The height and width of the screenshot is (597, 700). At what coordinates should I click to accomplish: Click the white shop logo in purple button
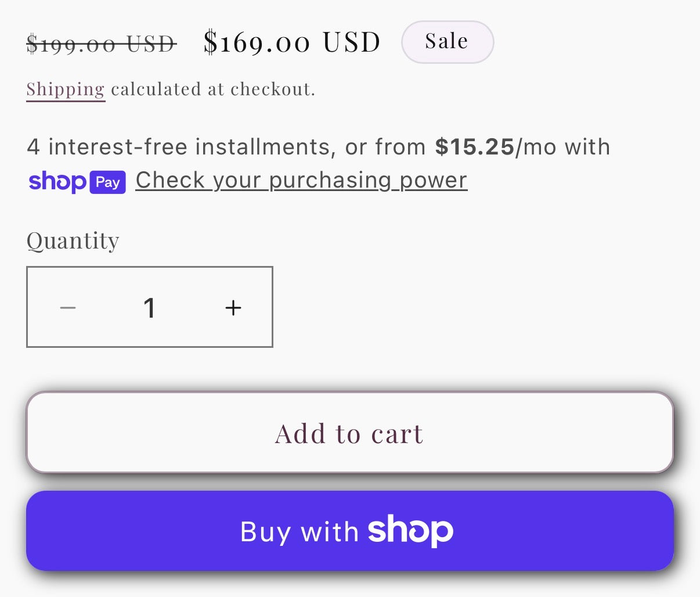point(410,531)
